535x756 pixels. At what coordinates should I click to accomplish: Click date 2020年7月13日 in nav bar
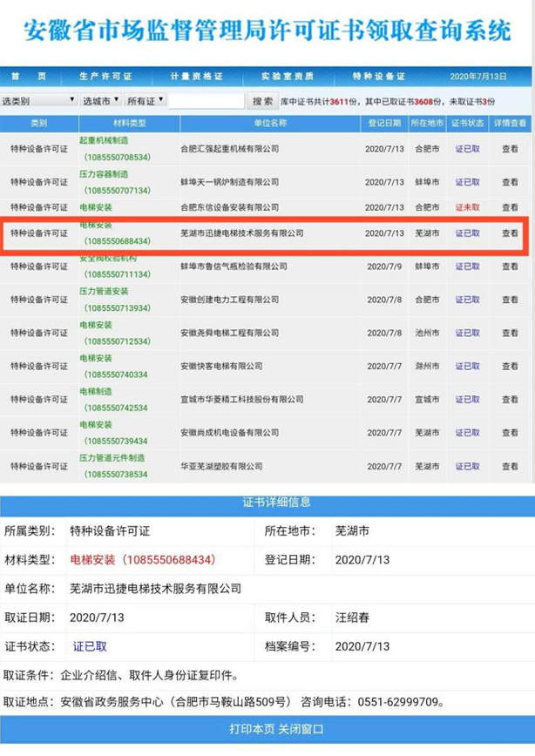pyautogui.click(x=478, y=76)
